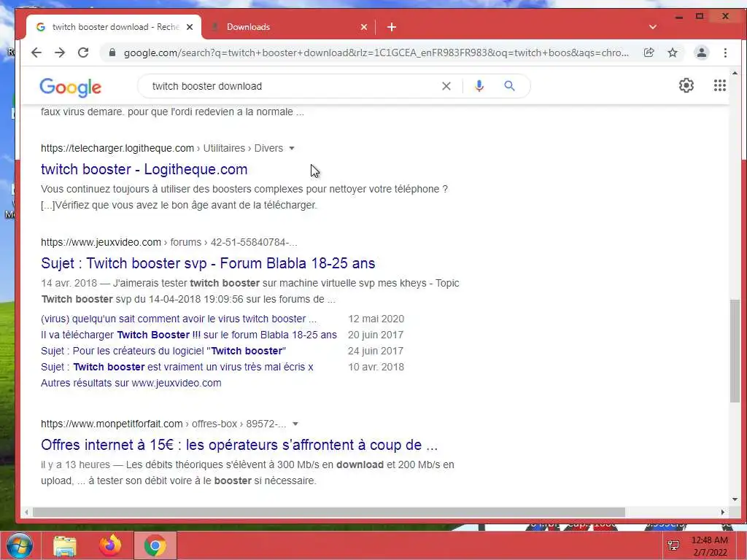Minimize the Chrome window

pos(679,17)
